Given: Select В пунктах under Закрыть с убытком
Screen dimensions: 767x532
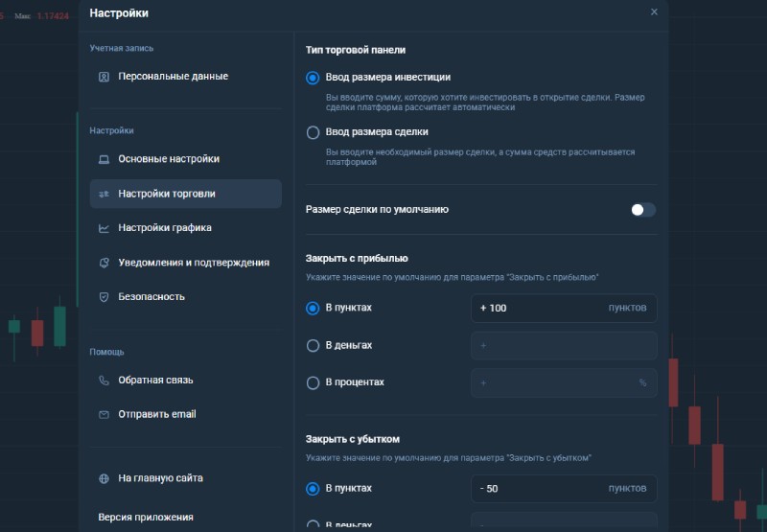Looking at the screenshot, I should (x=313, y=489).
